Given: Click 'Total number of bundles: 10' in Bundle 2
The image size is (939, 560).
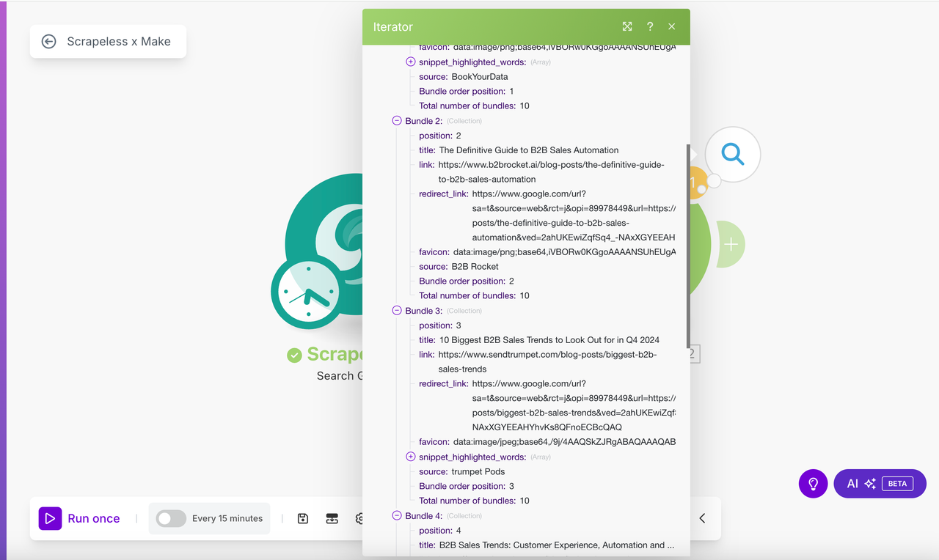Looking at the screenshot, I should coord(474,296).
